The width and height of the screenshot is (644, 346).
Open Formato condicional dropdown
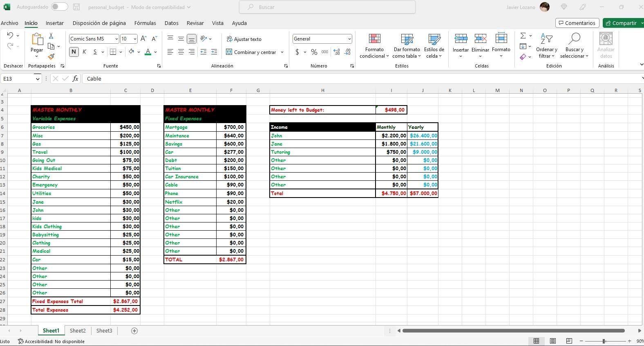click(x=374, y=46)
